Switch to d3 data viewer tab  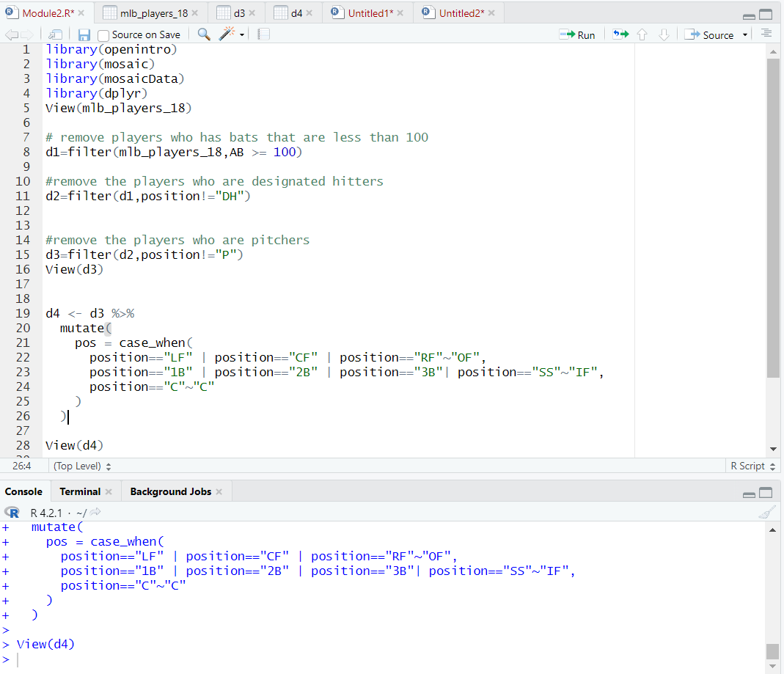(x=239, y=13)
